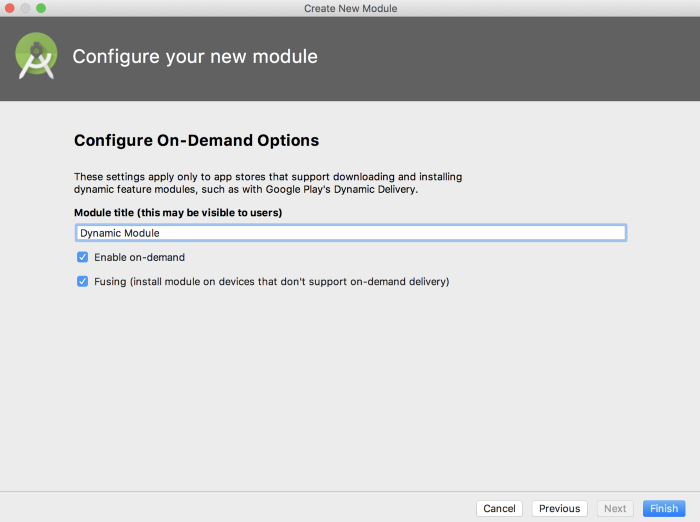Click the "Configure your new module" header
The height and width of the screenshot is (522, 700).
(195, 57)
